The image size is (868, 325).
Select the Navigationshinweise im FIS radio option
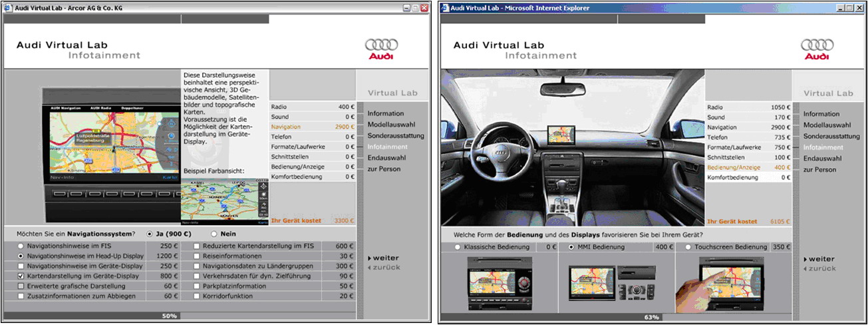point(21,246)
